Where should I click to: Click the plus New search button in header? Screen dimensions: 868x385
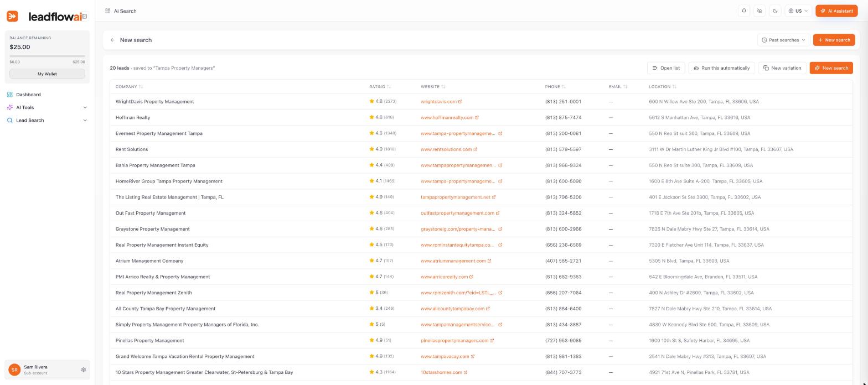834,40
